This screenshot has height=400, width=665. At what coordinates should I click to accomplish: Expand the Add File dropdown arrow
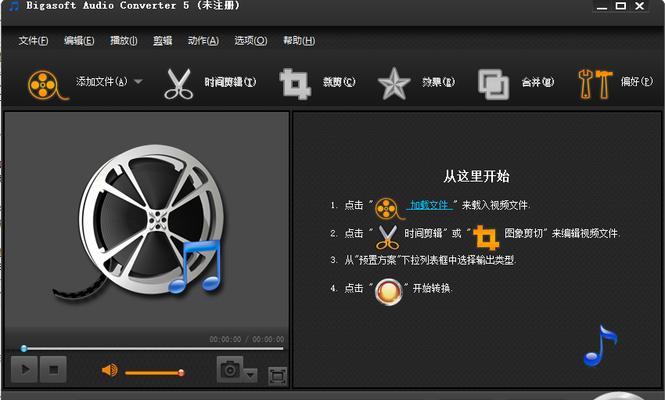pos(138,81)
